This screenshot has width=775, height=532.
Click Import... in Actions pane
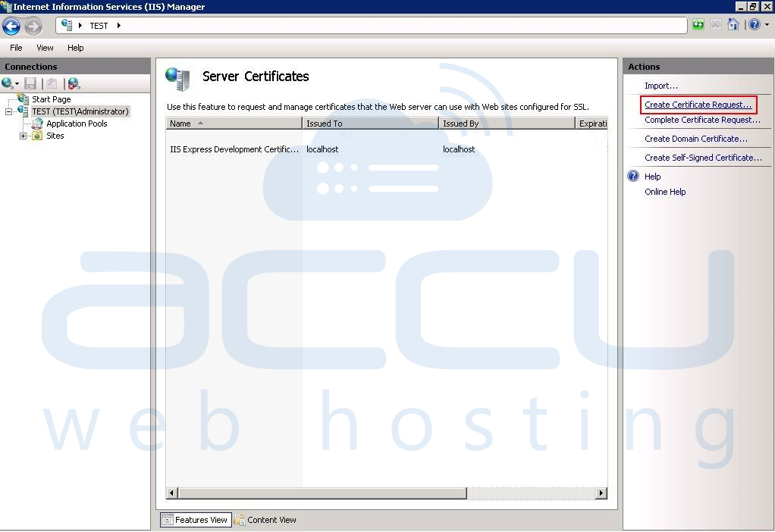(660, 86)
